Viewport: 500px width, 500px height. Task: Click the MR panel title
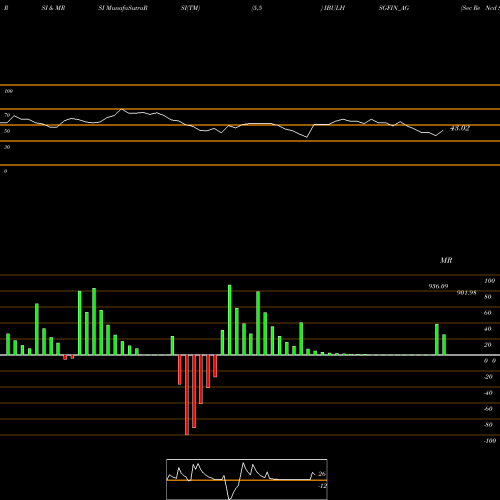point(446,260)
